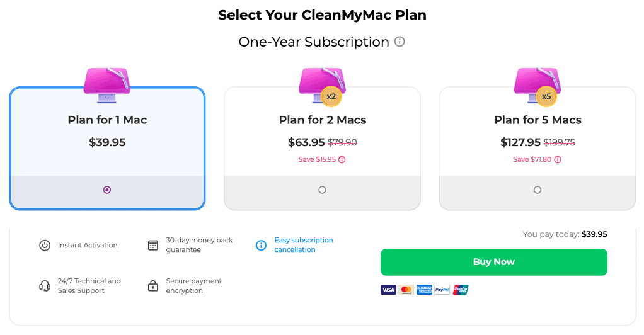The image size is (644, 335).
Task: Click the secure payment padlock icon
Action: pyautogui.click(x=152, y=286)
